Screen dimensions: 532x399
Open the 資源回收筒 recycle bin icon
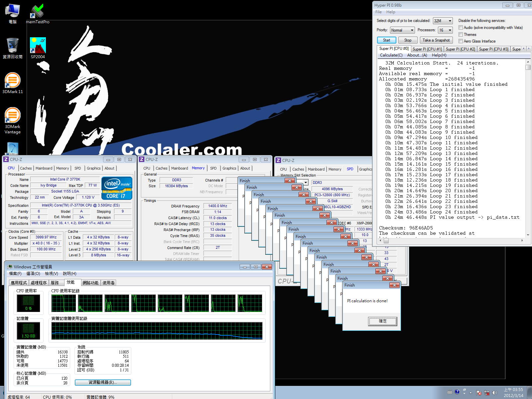pyautogui.click(x=13, y=48)
